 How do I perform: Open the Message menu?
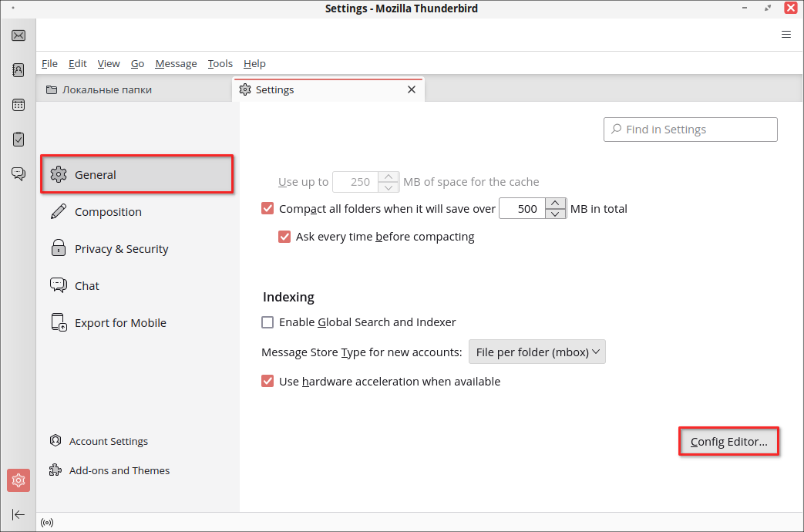pyautogui.click(x=176, y=64)
